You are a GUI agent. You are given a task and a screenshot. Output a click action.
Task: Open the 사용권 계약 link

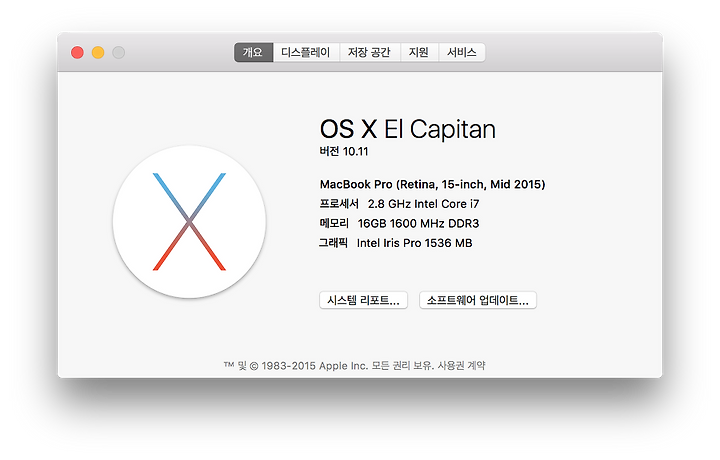[461, 365]
